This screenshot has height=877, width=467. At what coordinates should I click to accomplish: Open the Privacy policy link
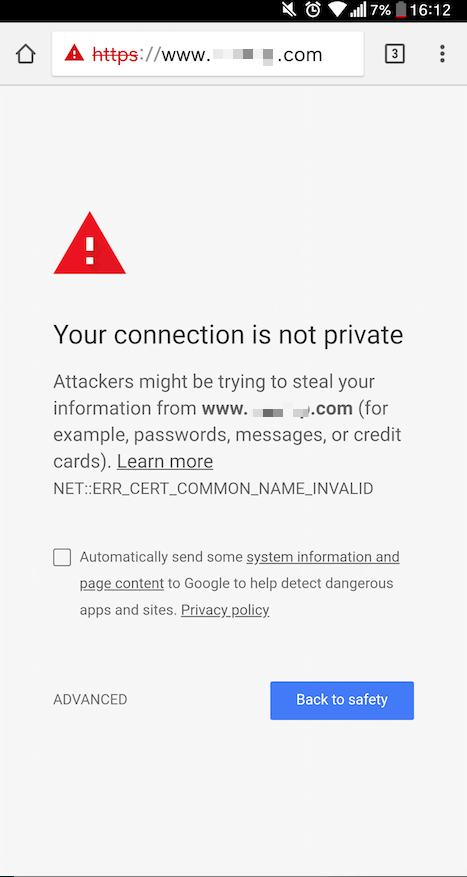coord(225,610)
